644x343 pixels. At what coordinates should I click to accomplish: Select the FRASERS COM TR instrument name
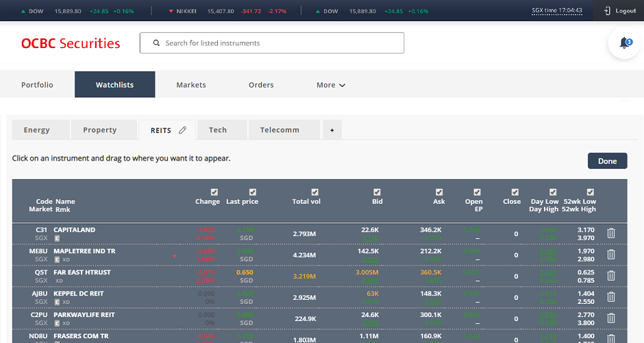pos(81,336)
